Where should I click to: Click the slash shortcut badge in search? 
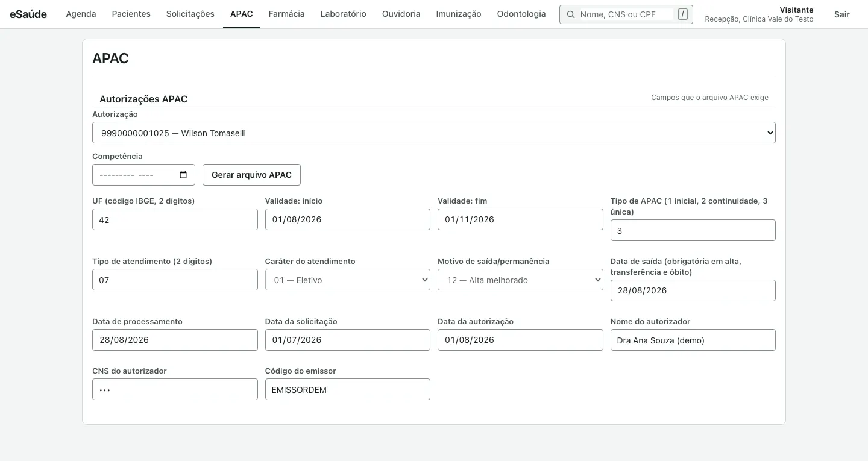682,14
